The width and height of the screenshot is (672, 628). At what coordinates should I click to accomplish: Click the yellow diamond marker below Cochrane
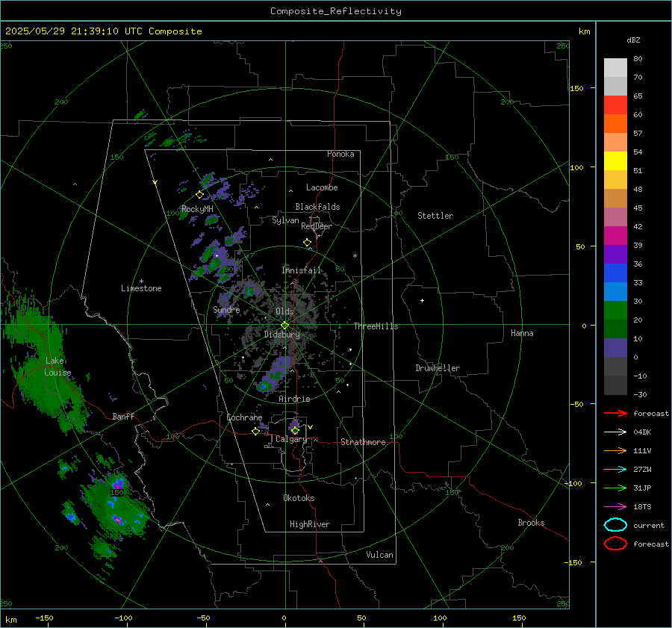256,432
